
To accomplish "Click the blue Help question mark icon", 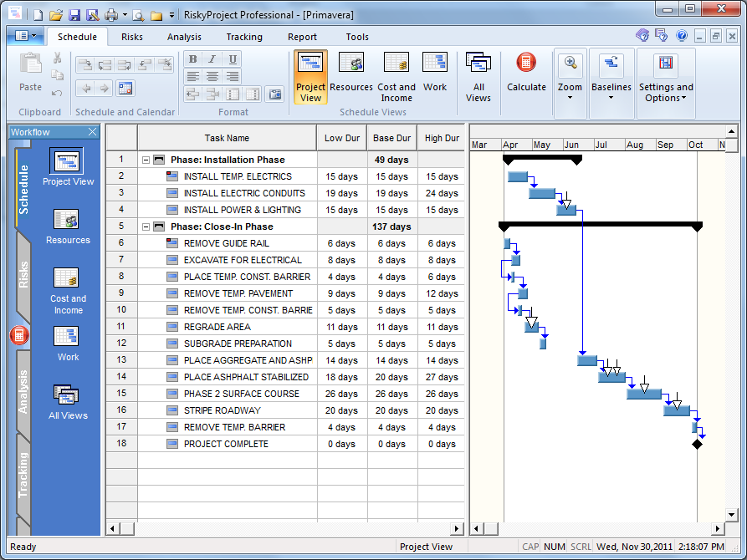I will click(682, 36).
